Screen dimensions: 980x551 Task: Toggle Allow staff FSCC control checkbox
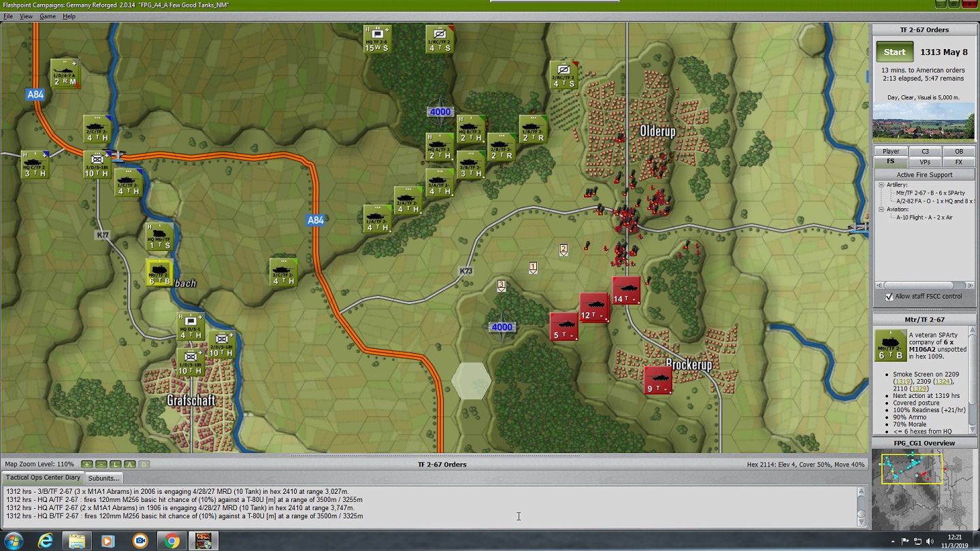pyautogui.click(x=889, y=297)
